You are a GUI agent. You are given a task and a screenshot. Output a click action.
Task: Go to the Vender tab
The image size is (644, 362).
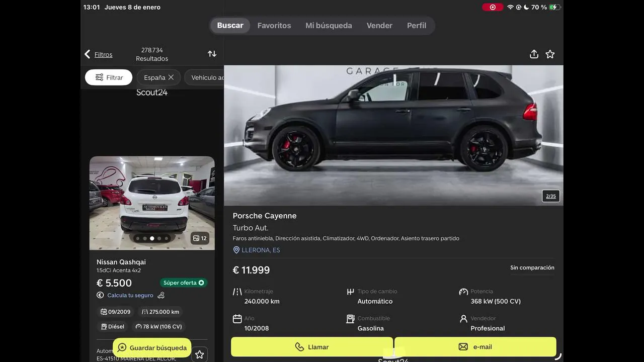(x=379, y=26)
